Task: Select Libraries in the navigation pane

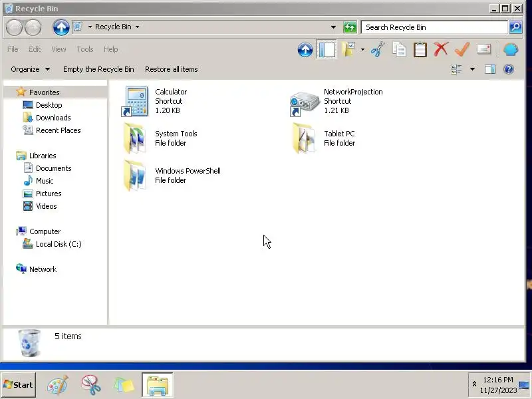Action: pyautogui.click(x=43, y=156)
